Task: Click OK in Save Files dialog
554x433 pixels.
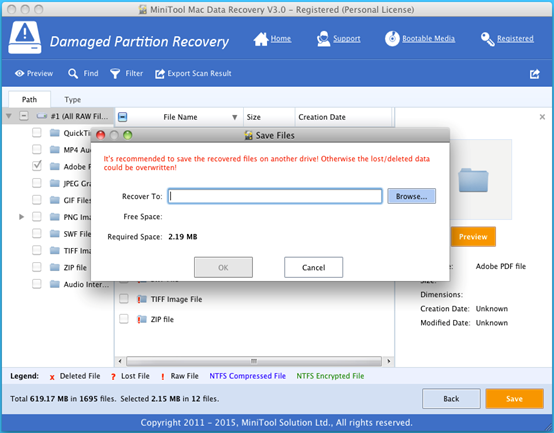Action: coord(223,267)
